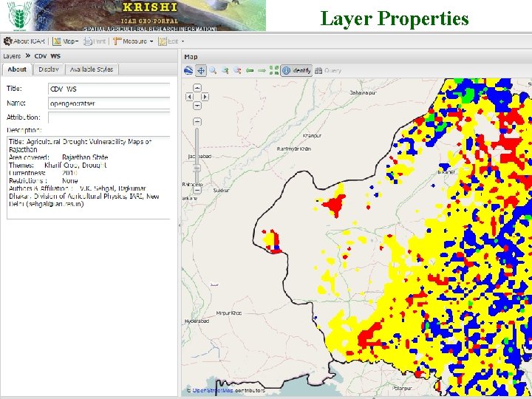The image size is (532, 399).
Task: Open the Available Styles tab
Action: 91,69
